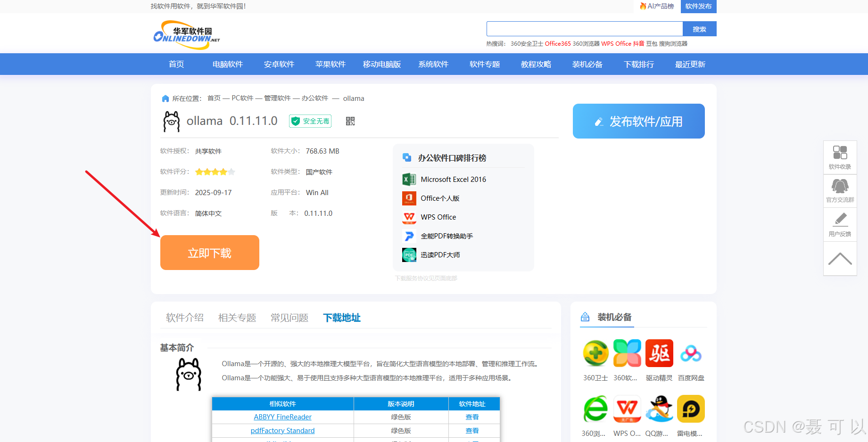This screenshot has height=442, width=868.
Task: Click the 办公软件口碑排行榜 heading
Action: (452, 158)
